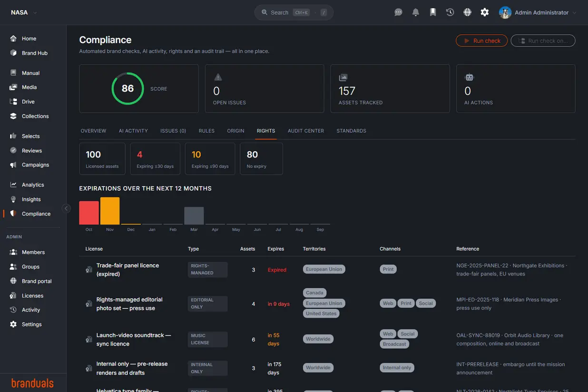
Task: Open language globe icon in header
Action: pos(468,12)
